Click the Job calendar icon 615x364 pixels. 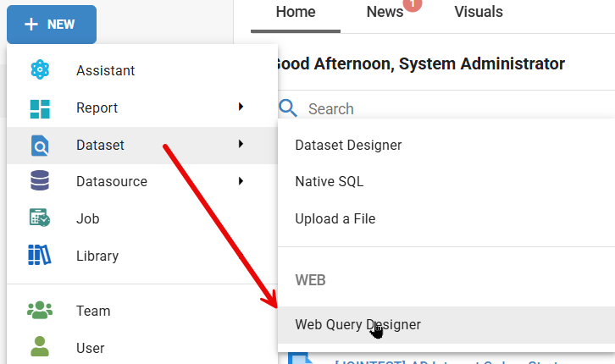40,218
